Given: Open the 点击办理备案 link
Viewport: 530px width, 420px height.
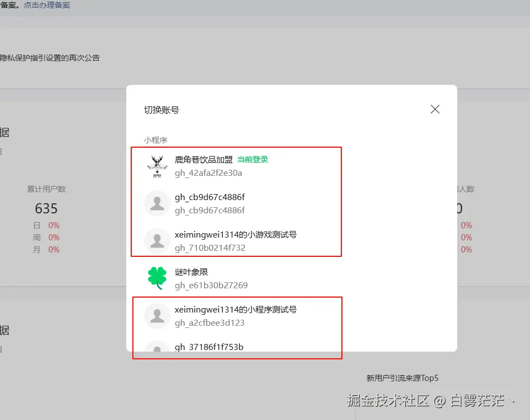Looking at the screenshot, I should (47, 5).
